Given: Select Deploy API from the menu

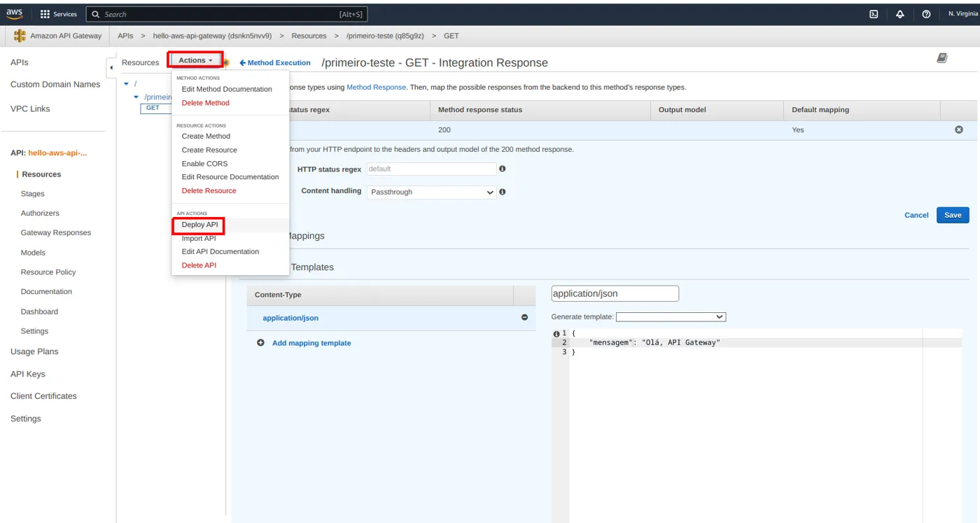Looking at the screenshot, I should tap(199, 225).
